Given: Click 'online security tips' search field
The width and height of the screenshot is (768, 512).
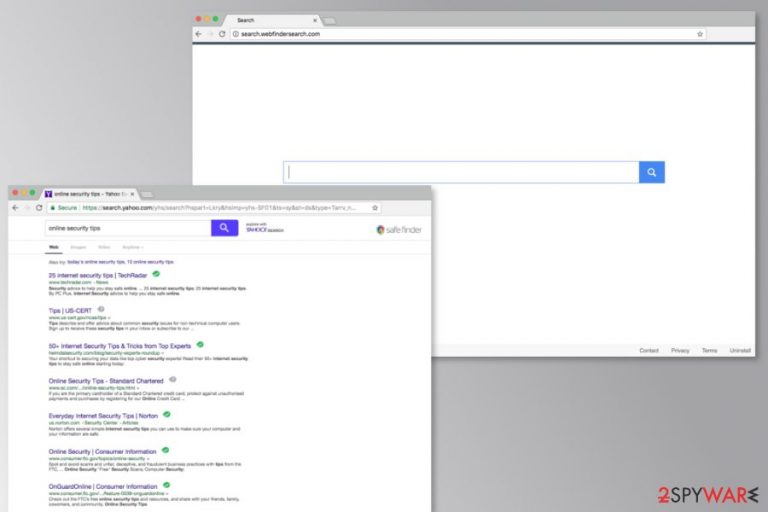Looking at the screenshot, I should [128, 228].
